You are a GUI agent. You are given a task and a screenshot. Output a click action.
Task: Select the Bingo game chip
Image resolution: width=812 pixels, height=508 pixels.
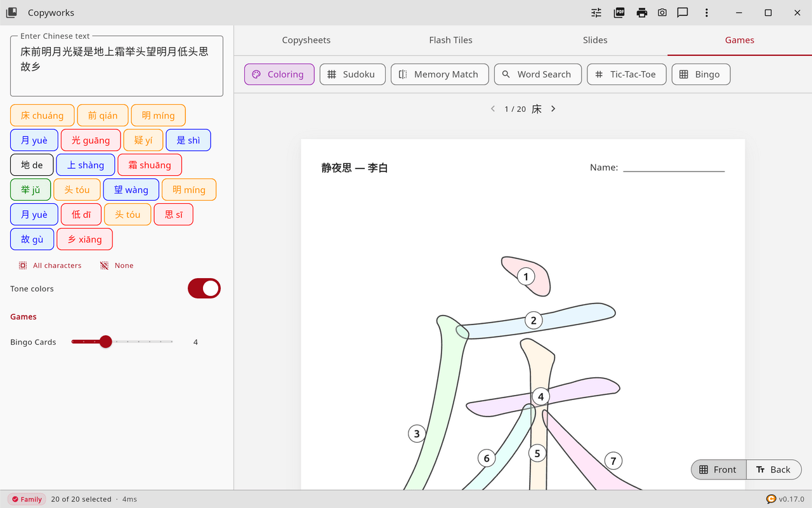pyautogui.click(x=700, y=74)
